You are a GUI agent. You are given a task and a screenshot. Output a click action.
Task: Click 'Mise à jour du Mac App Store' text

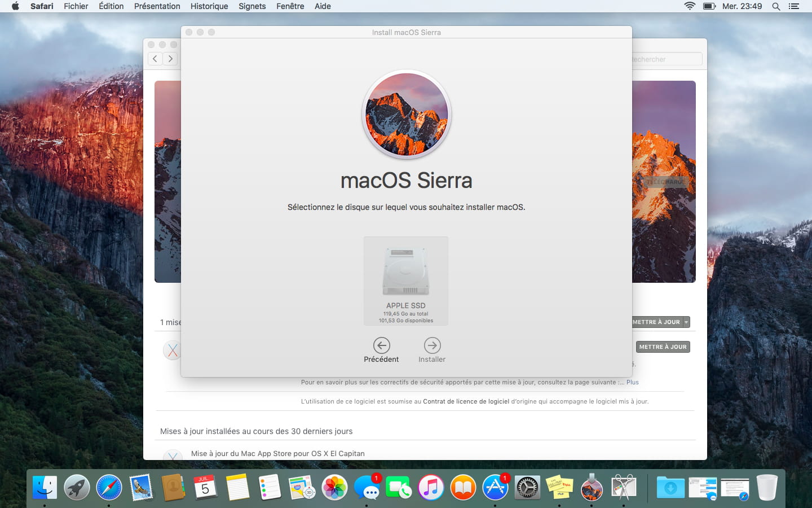click(x=278, y=453)
